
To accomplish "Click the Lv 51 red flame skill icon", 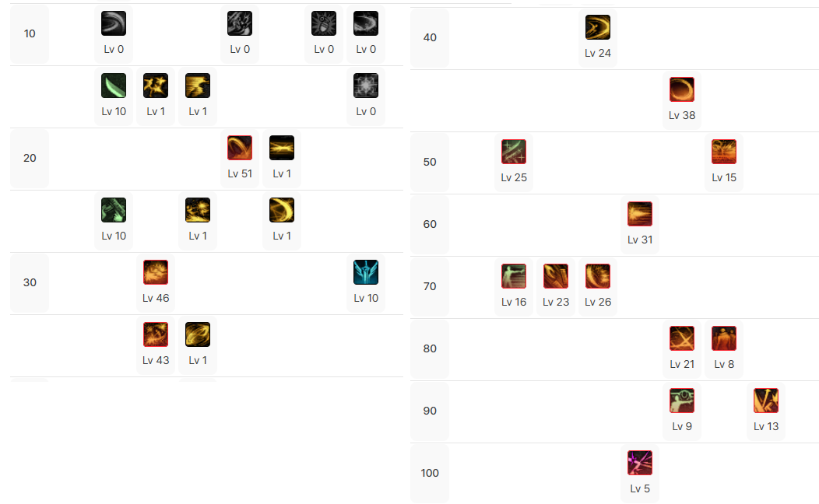I will coord(240,148).
